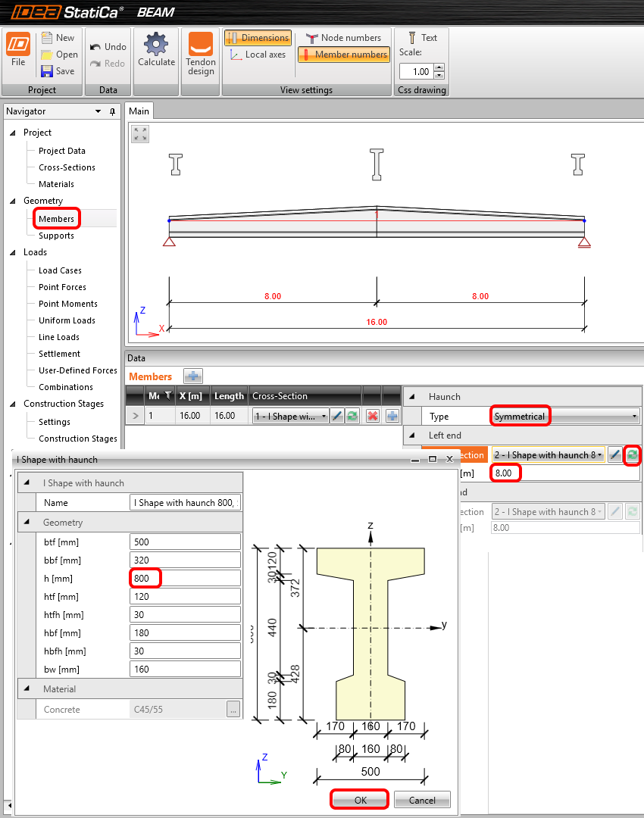Select Supports in the Navigator

point(56,236)
